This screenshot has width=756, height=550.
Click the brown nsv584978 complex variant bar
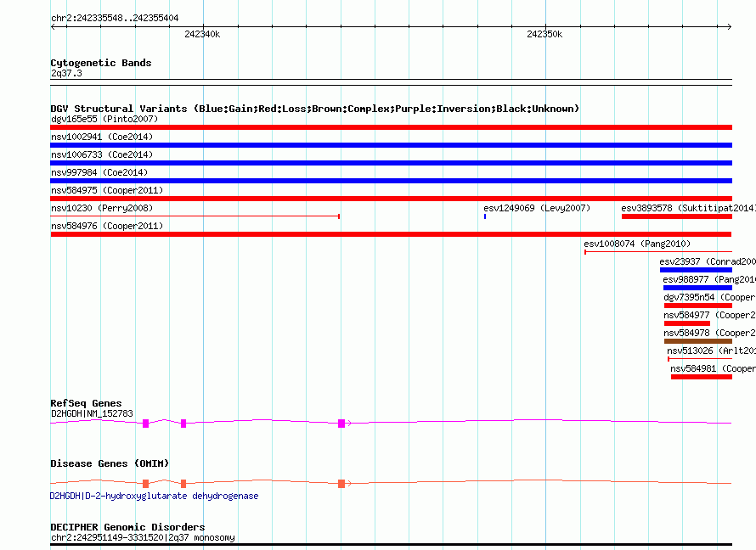(x=698, y=341)
